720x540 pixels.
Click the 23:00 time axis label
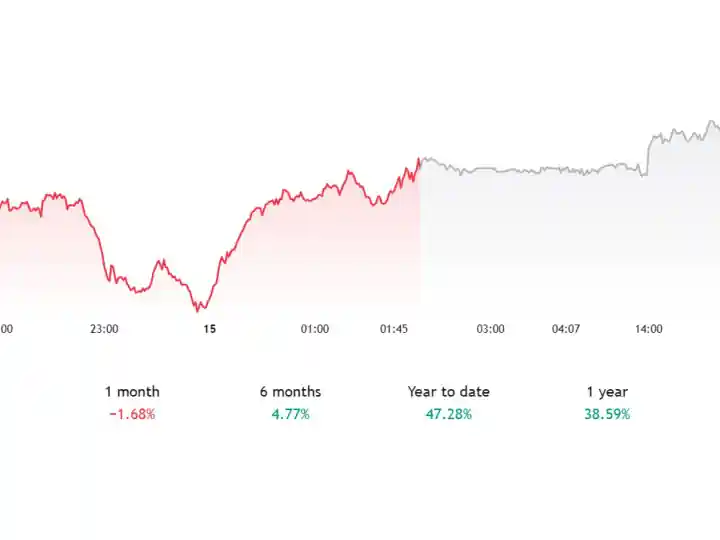point(104,329)
